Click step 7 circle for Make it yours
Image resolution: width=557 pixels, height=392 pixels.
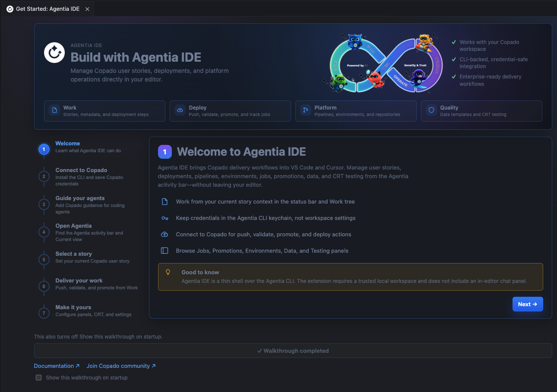point(44,313)
